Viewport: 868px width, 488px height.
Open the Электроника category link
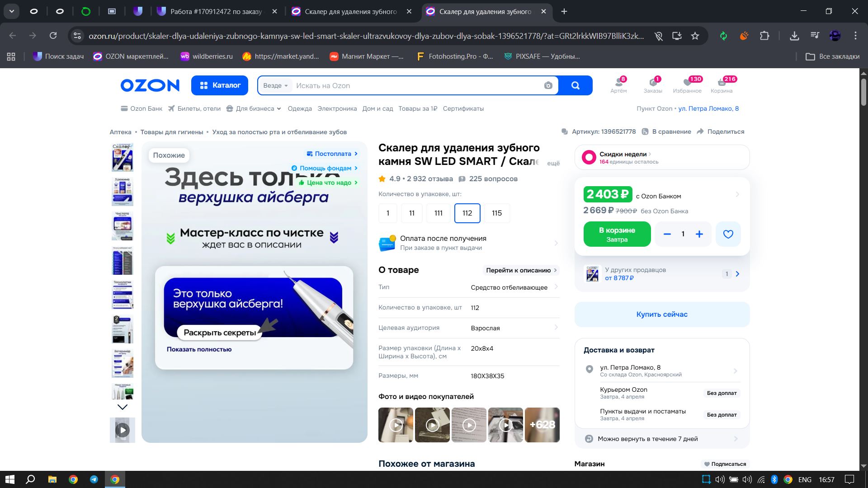[337, 108]
